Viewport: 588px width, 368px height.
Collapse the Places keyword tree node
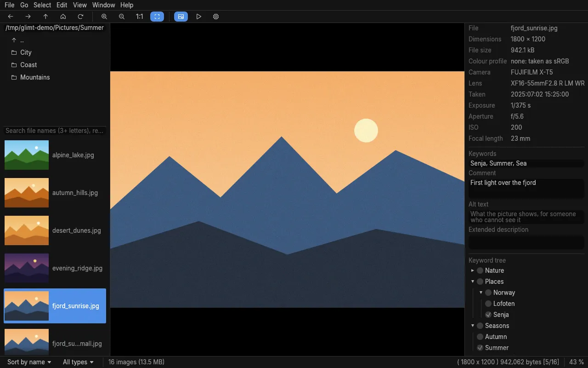point(473,282)
